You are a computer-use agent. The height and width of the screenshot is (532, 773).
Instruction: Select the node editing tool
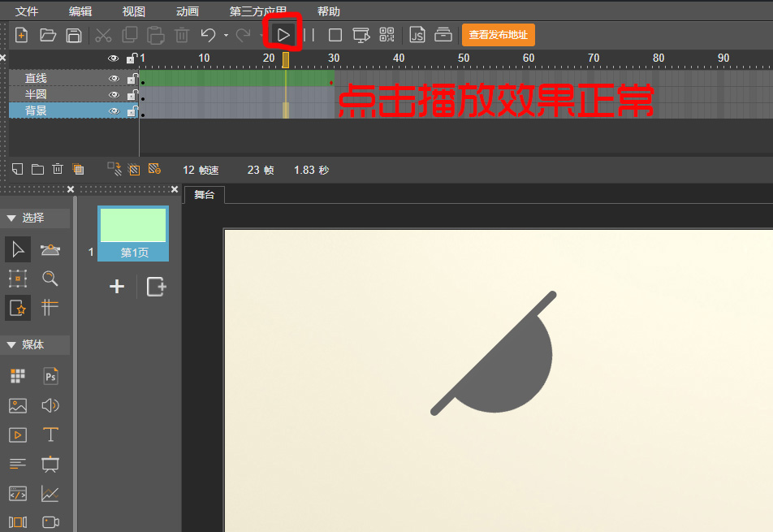coord(50,249)
